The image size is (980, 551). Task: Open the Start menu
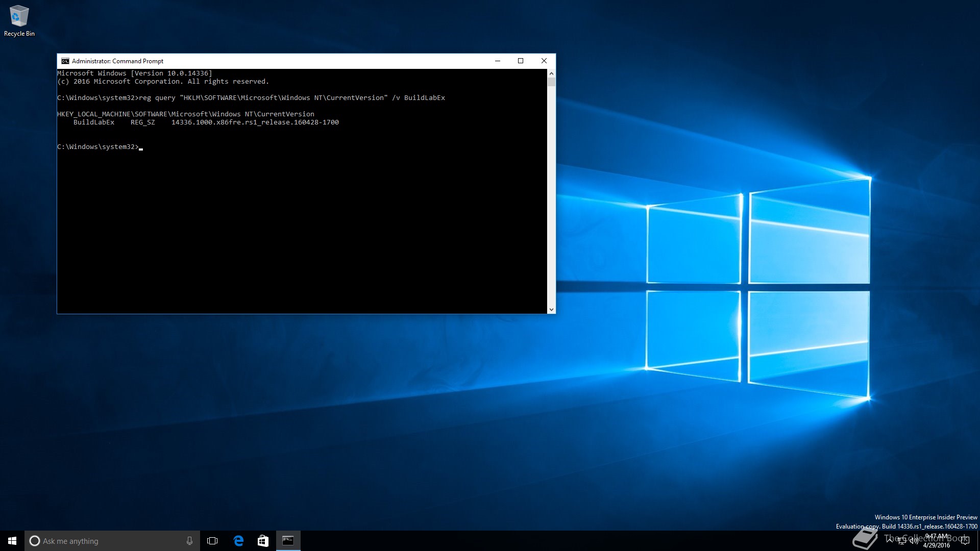[12, 541]
